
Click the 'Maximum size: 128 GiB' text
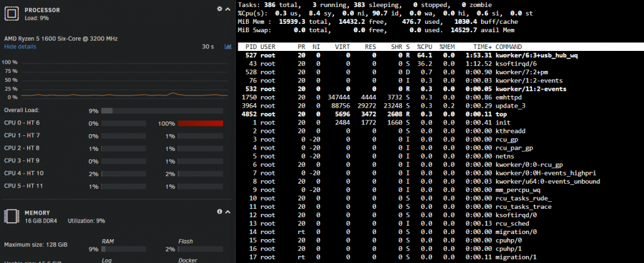point(35,245)
